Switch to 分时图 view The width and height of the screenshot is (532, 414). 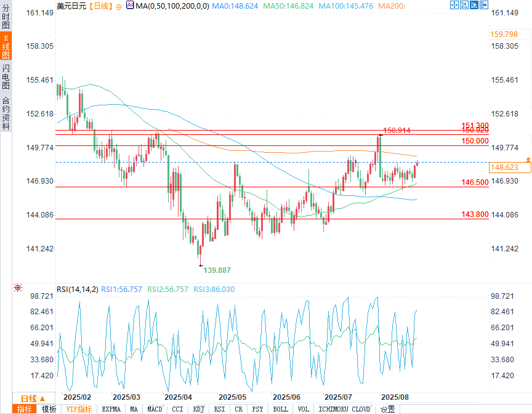coord(6,16)
